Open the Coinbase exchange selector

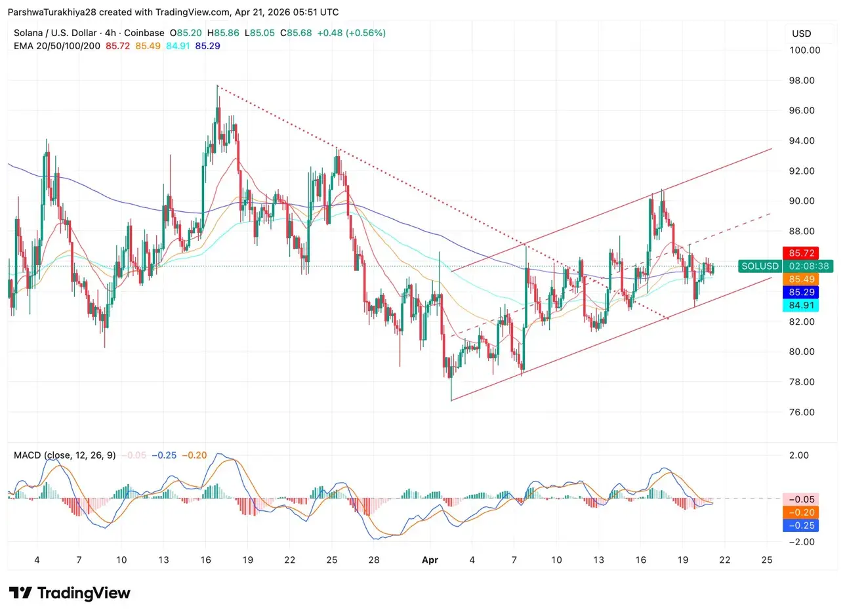[x=144, y=32]
